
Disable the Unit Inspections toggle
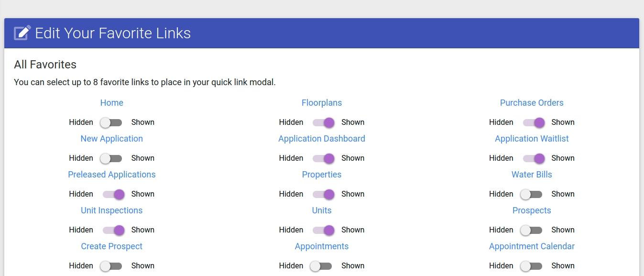(x=114, y=230)
